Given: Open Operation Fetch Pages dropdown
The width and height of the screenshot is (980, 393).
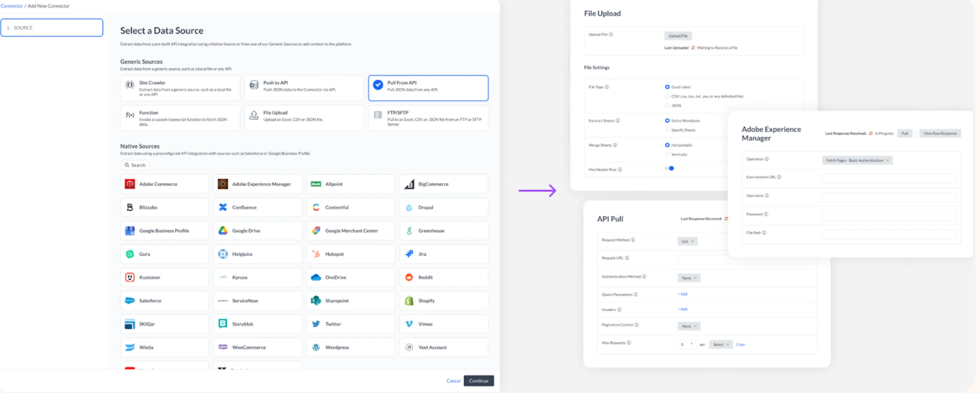Looking at the screenshot, I should (x=857, y=160).
